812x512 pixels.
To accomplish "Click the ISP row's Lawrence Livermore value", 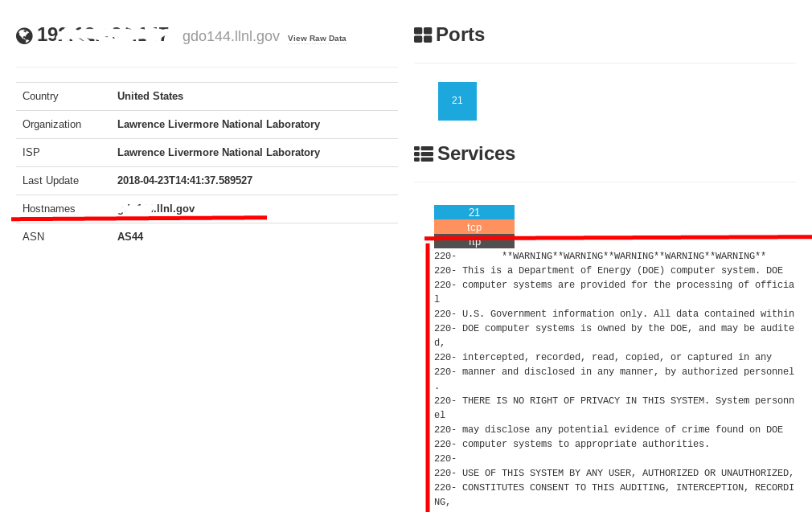I will (219, 153).
